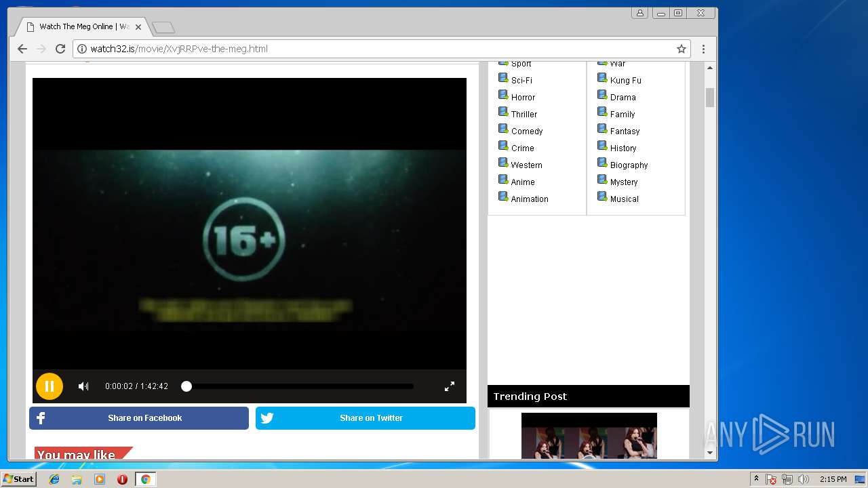Click the You may like heading
This screenshot has width=868, height=488.
76,455
